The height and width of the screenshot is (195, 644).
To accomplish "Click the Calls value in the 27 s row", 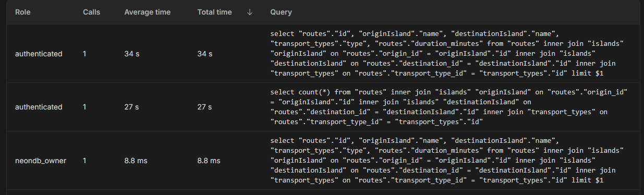I will click(x=84, y=107).
